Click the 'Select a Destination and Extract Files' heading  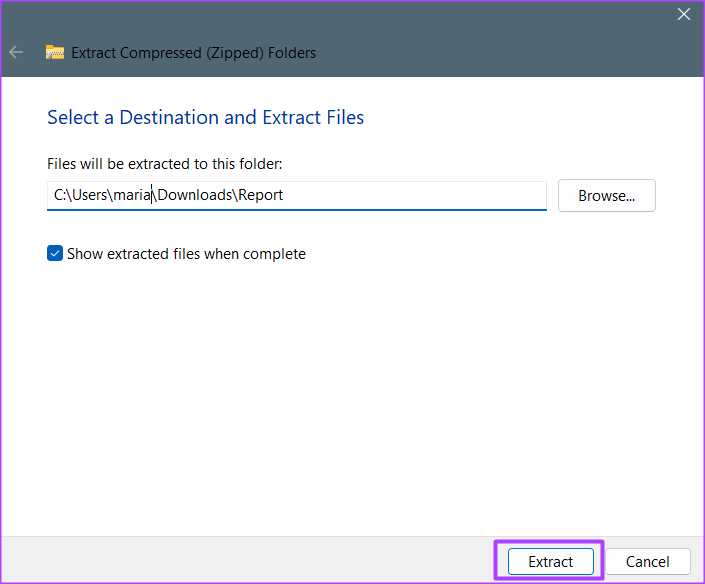tap(205, 117)
